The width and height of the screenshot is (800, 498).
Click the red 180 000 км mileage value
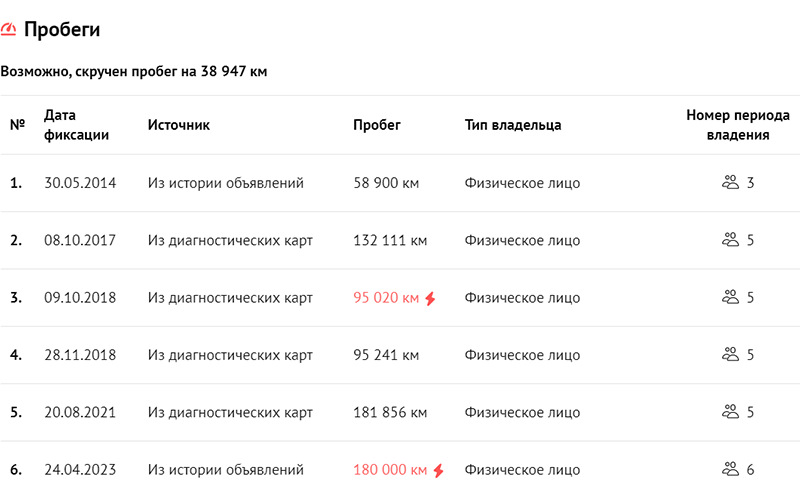pos(390,470)
